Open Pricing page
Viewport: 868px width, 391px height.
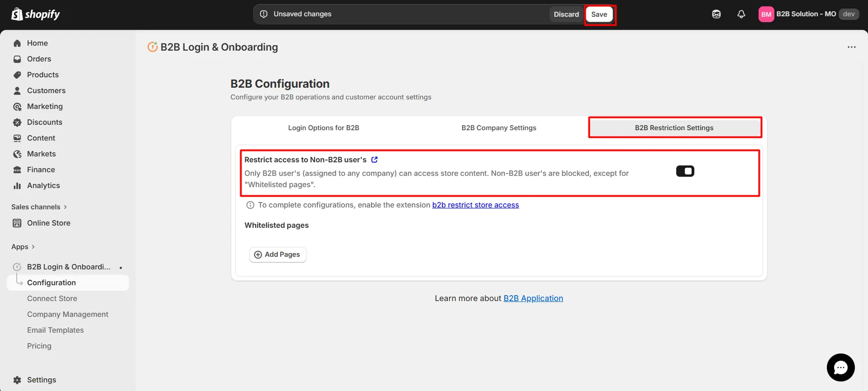(39, 346)
